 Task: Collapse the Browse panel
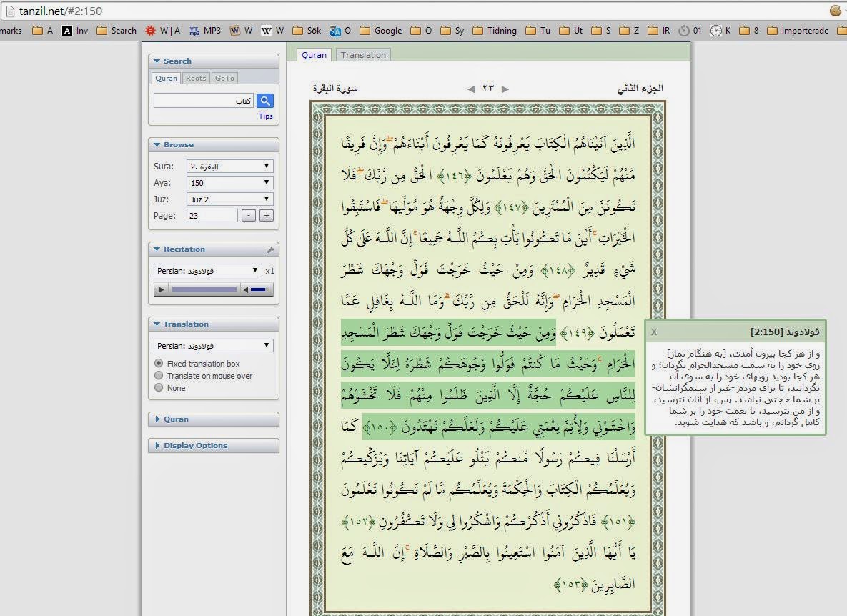tap(214, 144)
